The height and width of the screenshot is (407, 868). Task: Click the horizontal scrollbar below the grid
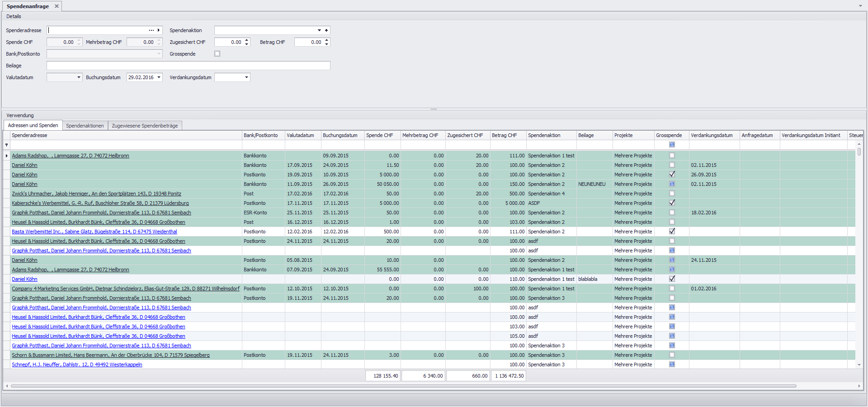403,386
